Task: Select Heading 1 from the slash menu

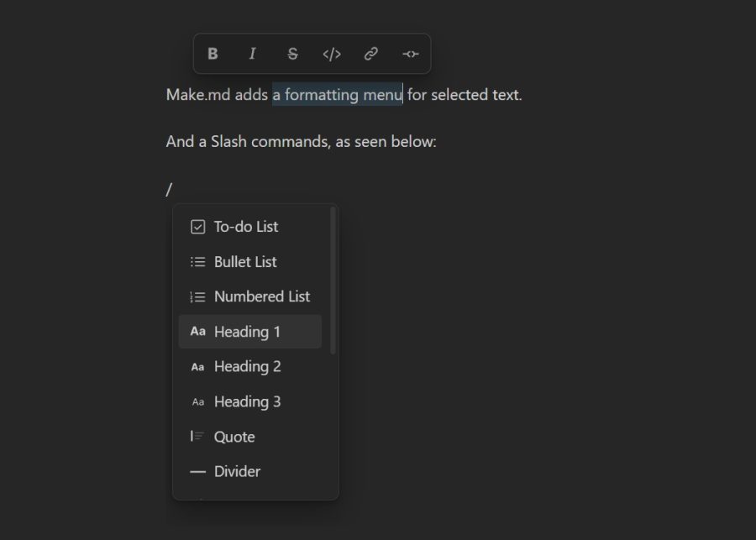Action: pyautogui.click(x=249, y=331)
